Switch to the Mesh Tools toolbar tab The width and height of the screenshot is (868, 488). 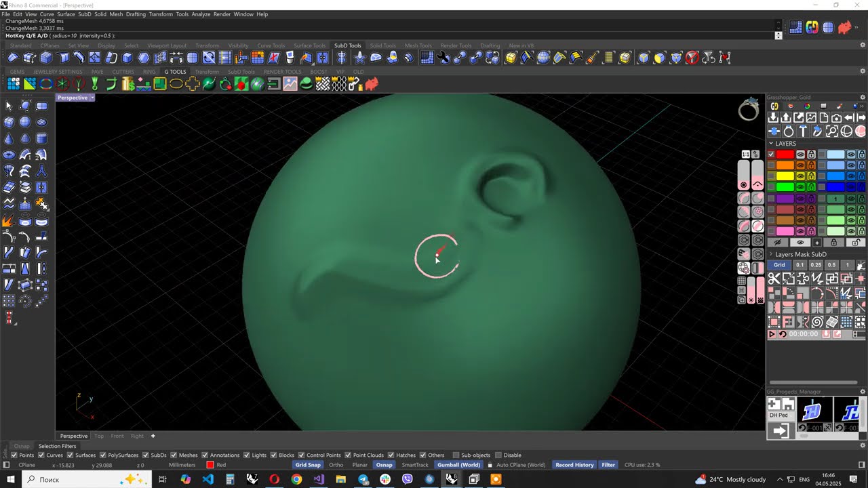(418, 45)
